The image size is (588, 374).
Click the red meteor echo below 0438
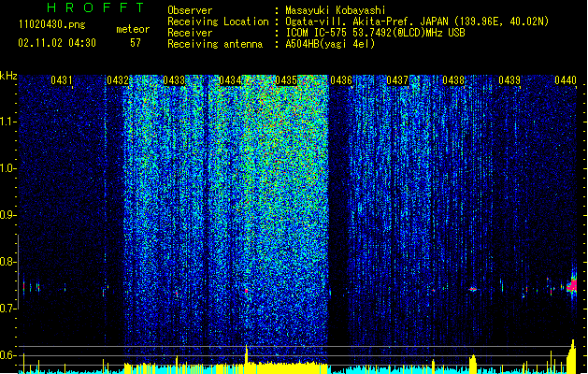[x=473, y=289]
